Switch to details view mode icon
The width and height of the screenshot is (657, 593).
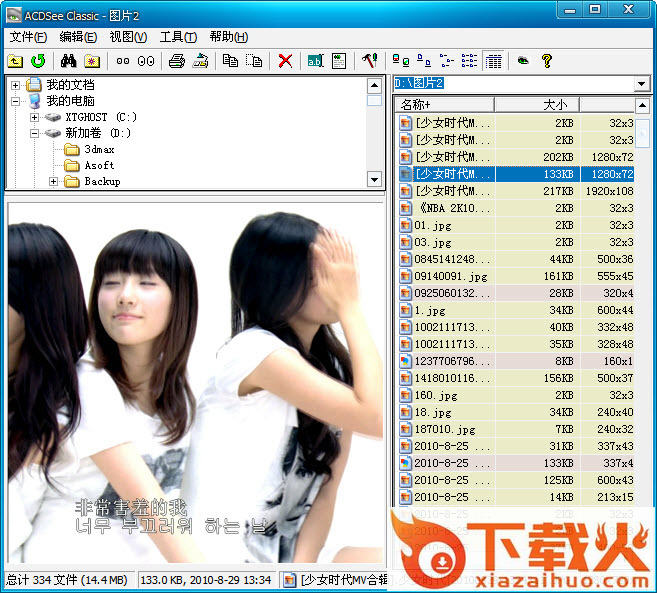pos(493,61)
